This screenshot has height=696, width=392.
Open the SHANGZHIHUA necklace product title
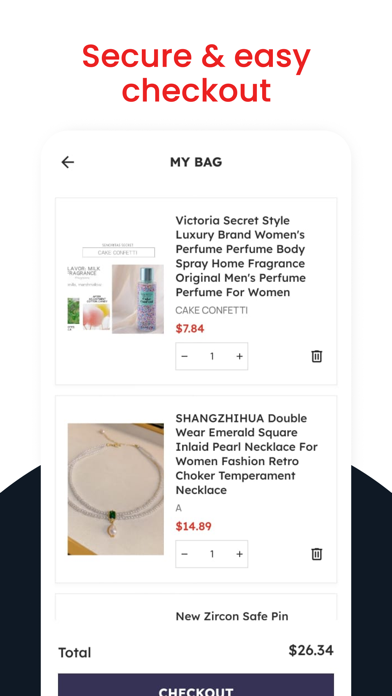(247, 454)
